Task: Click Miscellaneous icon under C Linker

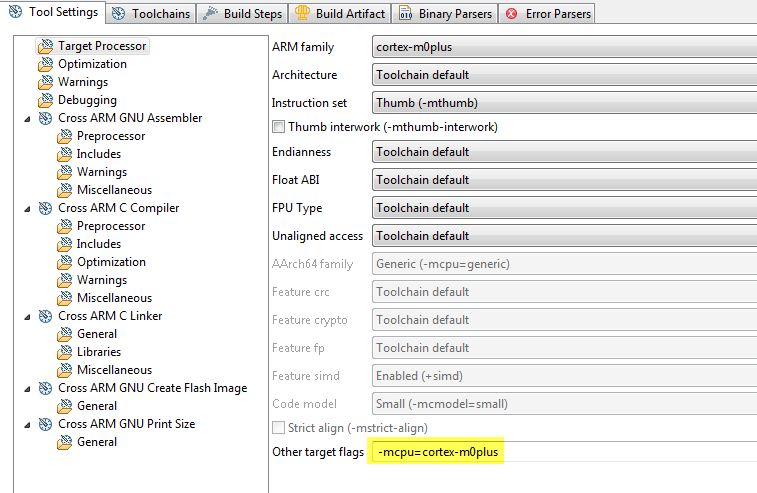Action: click(x=65, y=370)
